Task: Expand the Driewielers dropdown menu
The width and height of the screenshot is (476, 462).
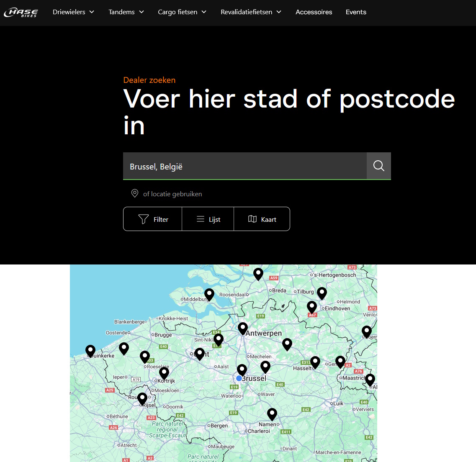Action: [73, 12]
